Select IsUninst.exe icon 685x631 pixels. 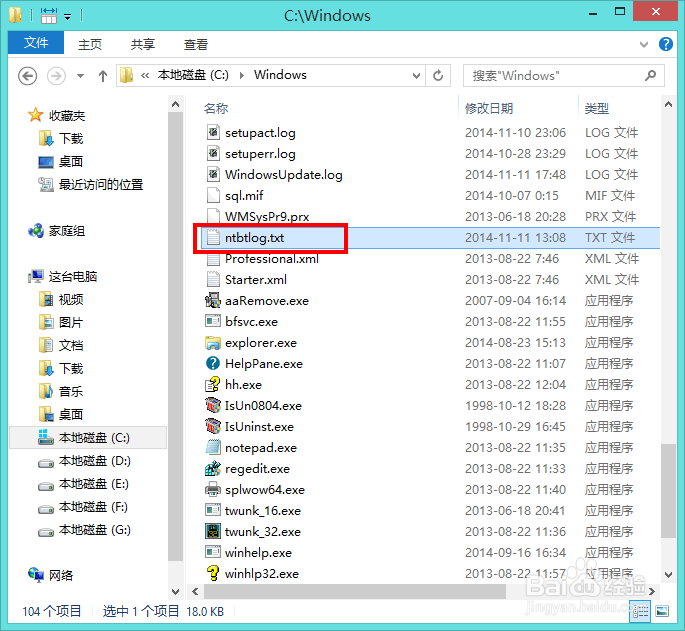point(213,426)
